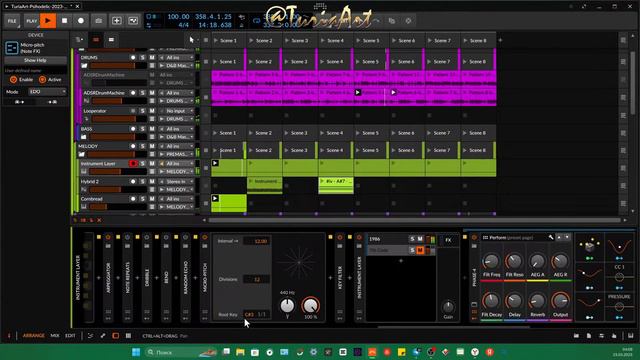Launch the playing clip on Combread track
640x360 pixels.
pos(215,198)
